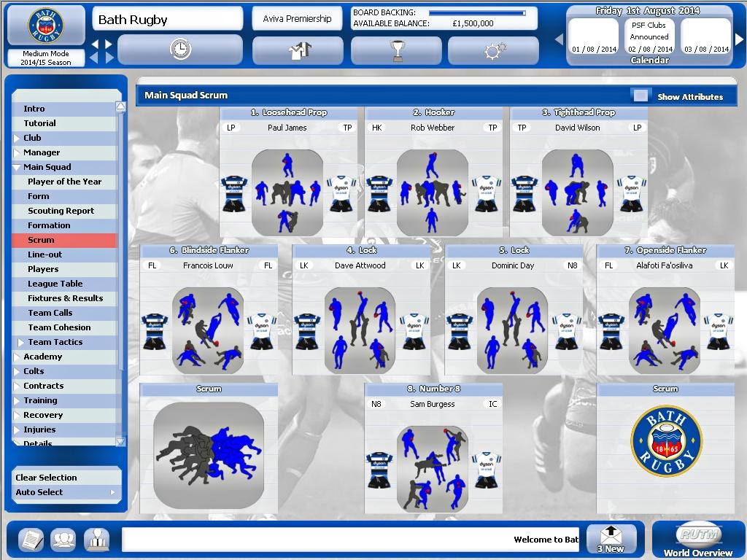
Task: Open the Formation page
Action: (64, 225)
